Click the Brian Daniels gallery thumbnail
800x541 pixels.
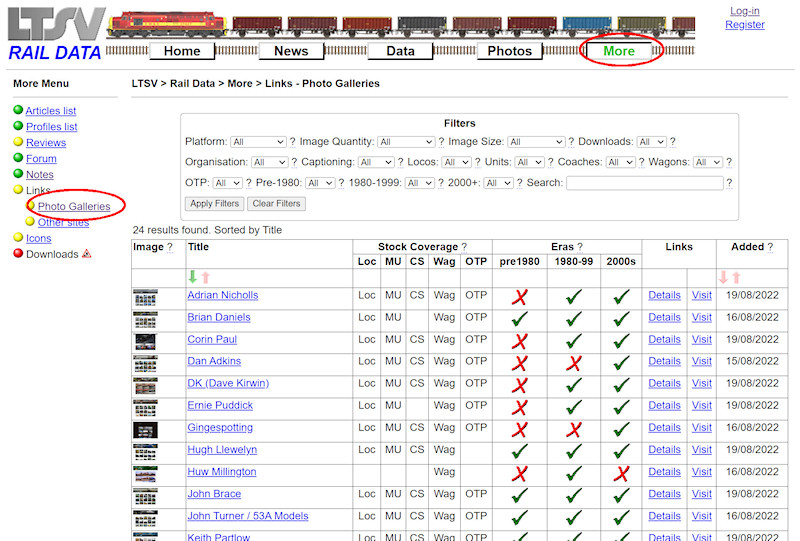tap(145, 318)
